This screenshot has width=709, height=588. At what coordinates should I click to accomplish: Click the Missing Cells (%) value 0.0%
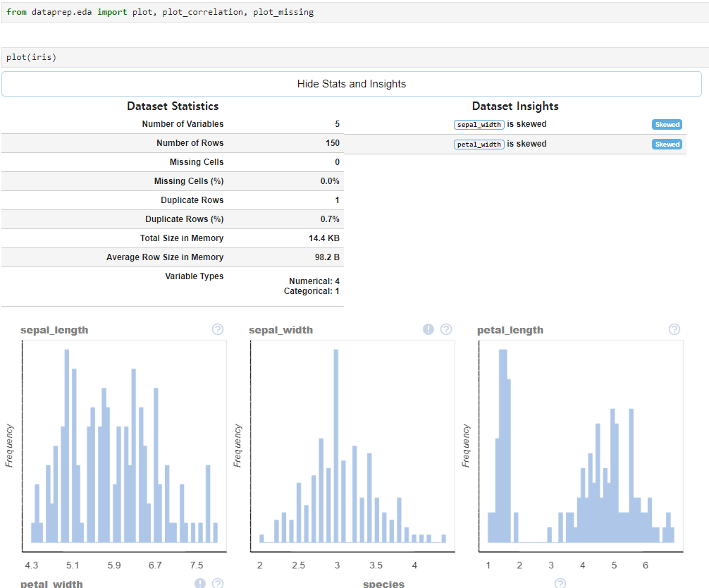pos(330,181)
